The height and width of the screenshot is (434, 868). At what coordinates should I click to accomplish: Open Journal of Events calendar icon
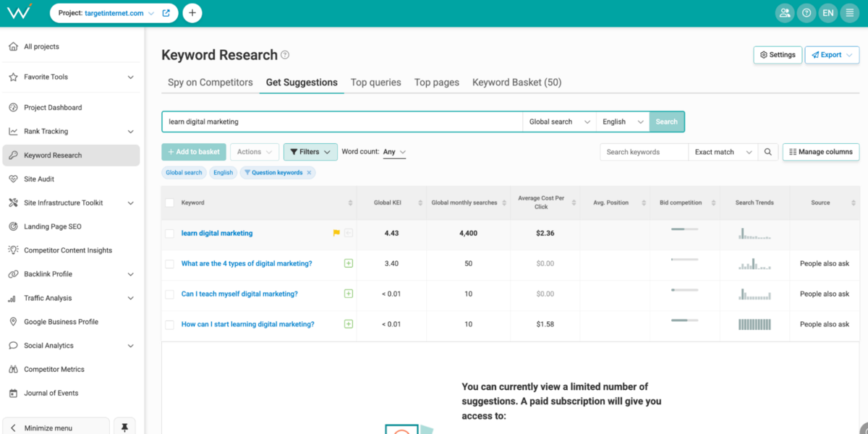13,393
